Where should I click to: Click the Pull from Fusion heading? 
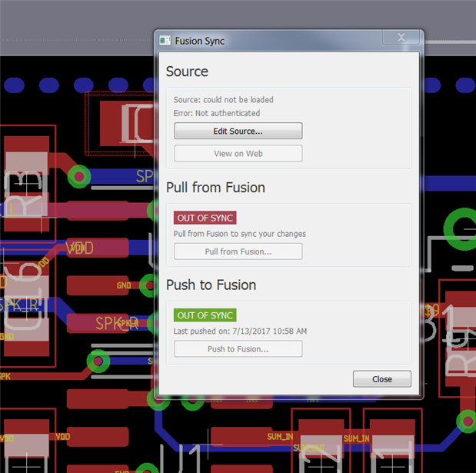pyautogui.click(x=215, y=188)
